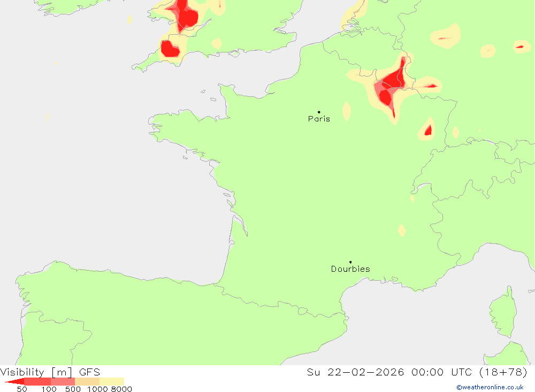Click the legend value 1000

(x=97, y=389)
